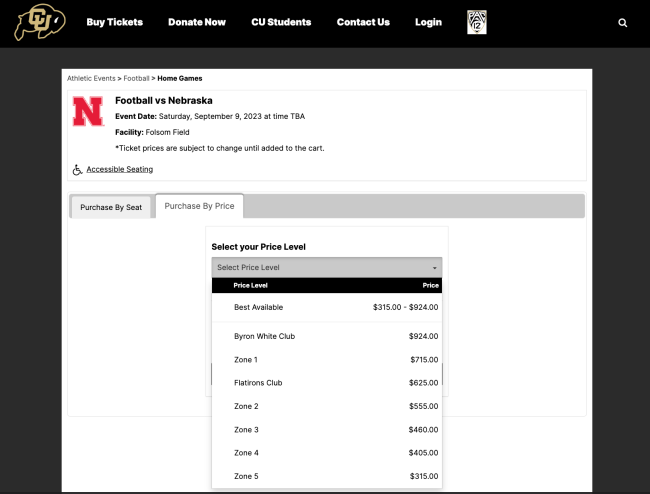Pick Flatirons Club price level
Viewport: 650px width, 494px height.
click(327, 383)
